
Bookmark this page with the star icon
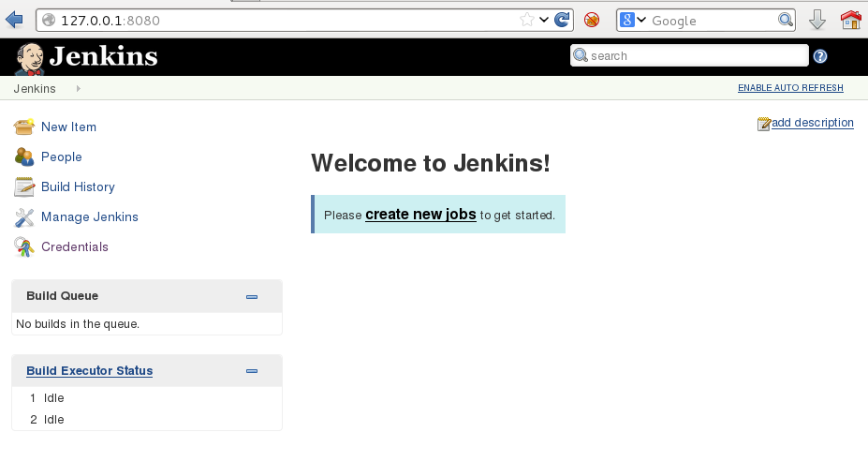[x=527, y=20]
